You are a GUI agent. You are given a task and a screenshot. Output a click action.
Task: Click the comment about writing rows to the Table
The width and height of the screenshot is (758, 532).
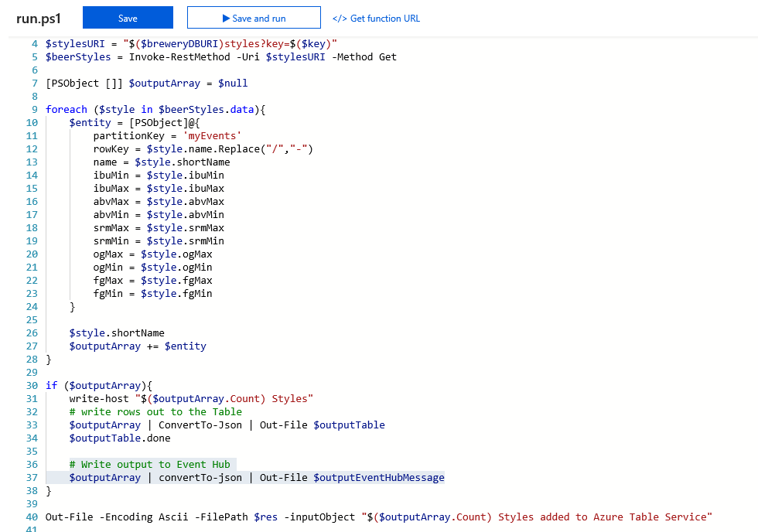point(155,412)
